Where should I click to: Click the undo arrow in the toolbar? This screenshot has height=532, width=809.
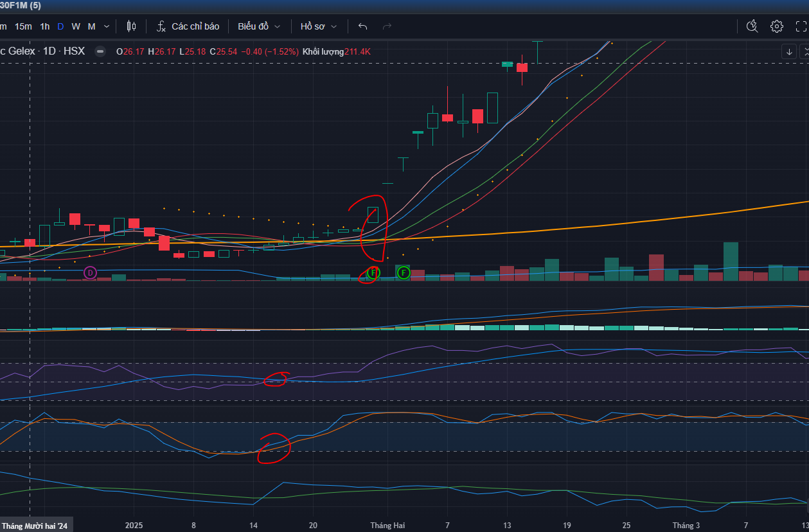[x=362, y=26]
